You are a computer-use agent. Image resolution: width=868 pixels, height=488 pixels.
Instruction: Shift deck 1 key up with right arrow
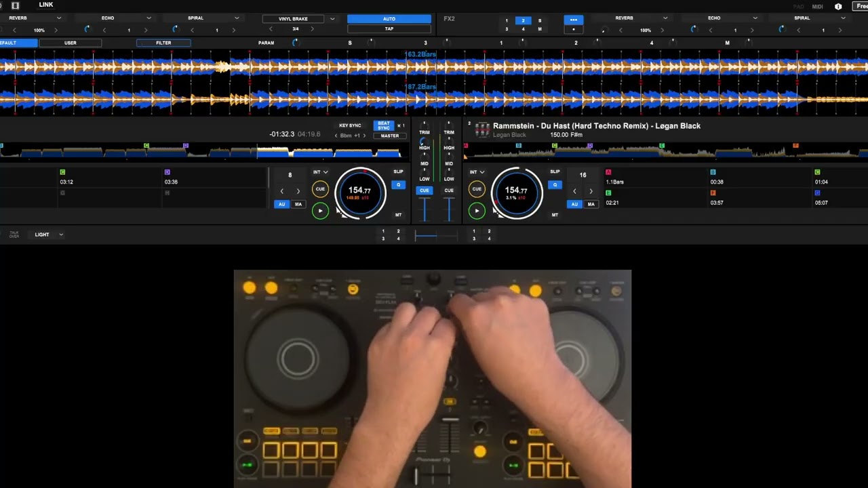365,136
